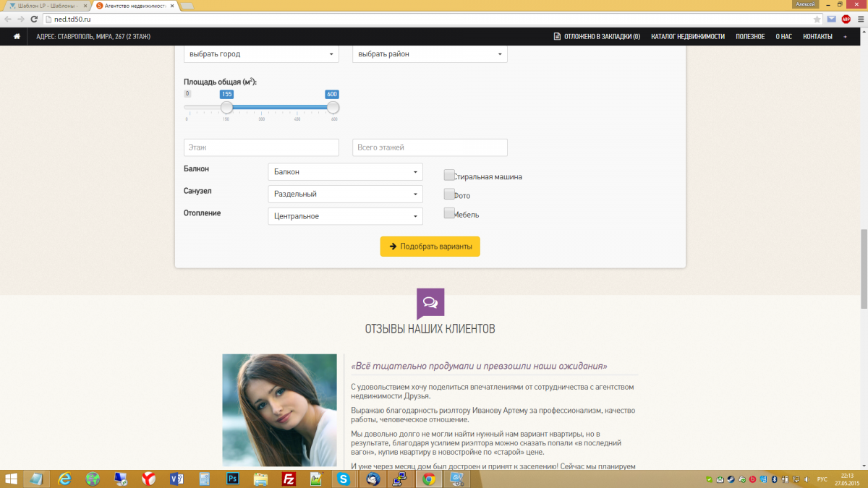Open Visio from taskbar
Viewport: 868px width, 488px height.
tap(176, 479)
